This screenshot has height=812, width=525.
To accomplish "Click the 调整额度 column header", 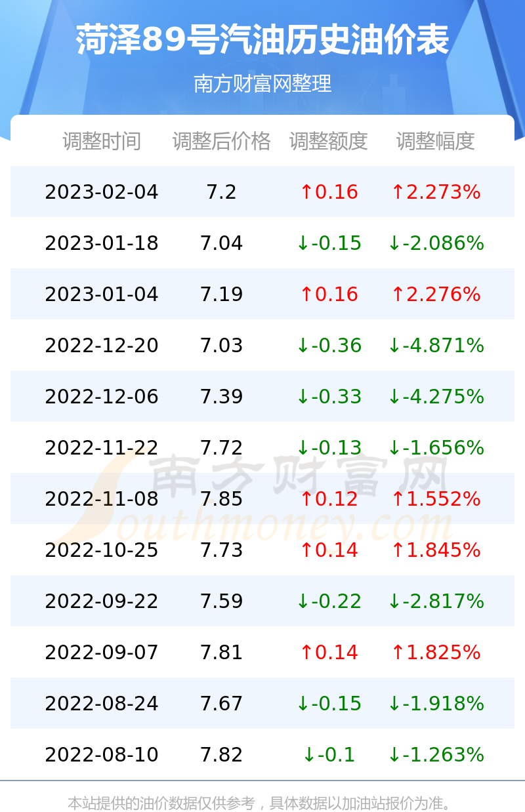I will pos(329,141).
